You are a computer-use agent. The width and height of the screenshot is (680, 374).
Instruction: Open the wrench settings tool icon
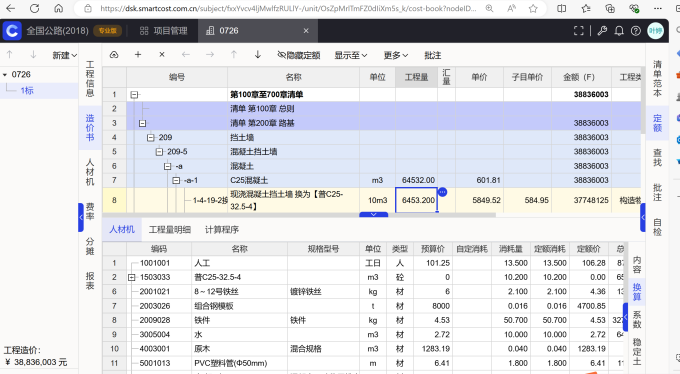pyautogui.click(x=602, y=31)
